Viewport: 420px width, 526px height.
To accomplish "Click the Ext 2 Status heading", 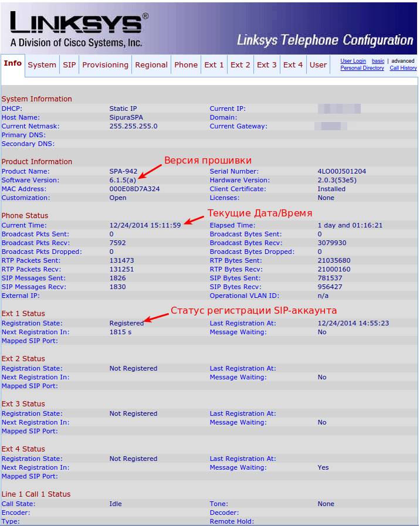I will pos(23,359).
